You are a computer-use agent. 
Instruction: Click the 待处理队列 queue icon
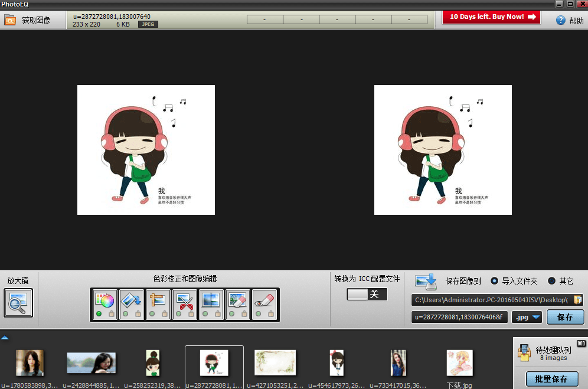(x=524, y=352)
